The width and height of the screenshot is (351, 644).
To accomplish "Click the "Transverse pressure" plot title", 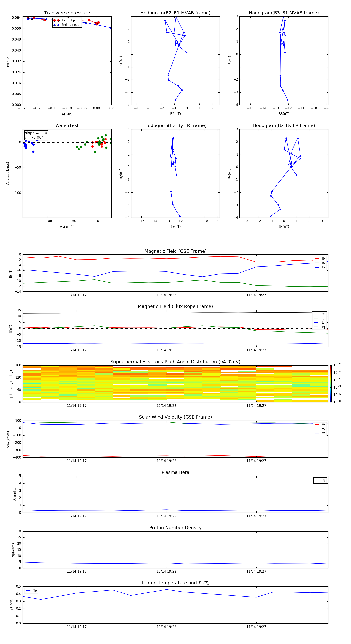I will [67, 13].
